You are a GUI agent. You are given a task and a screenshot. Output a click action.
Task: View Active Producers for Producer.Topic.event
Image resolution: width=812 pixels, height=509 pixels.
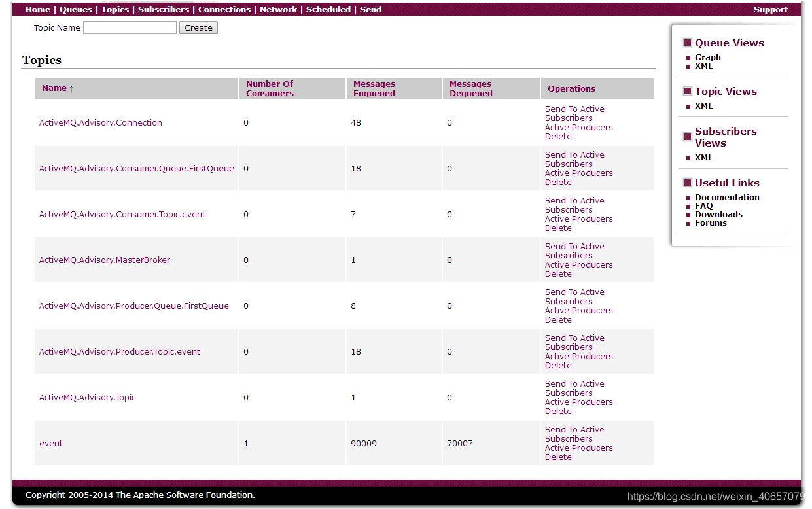coord(579,357)
